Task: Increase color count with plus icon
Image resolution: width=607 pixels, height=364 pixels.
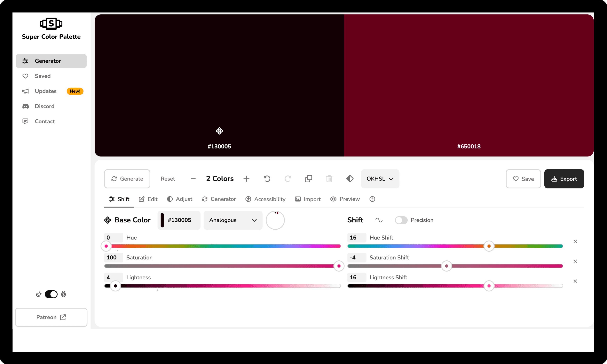Action: [246, 179]
